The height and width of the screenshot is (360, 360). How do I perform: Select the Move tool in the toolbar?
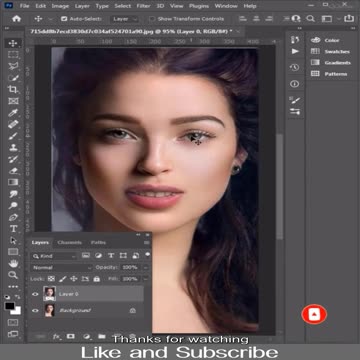(x=13, y=43)
